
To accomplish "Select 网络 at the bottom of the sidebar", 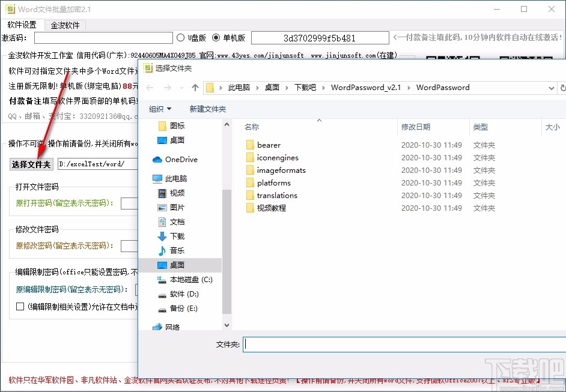I will point(172,327).
